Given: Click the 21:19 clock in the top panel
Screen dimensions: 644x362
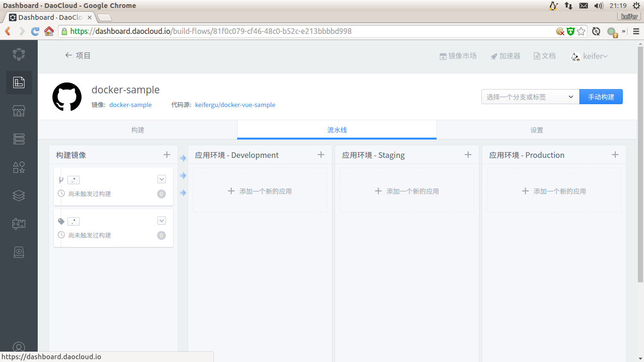Looking at the screenshot, I should (x=618, y=6).
